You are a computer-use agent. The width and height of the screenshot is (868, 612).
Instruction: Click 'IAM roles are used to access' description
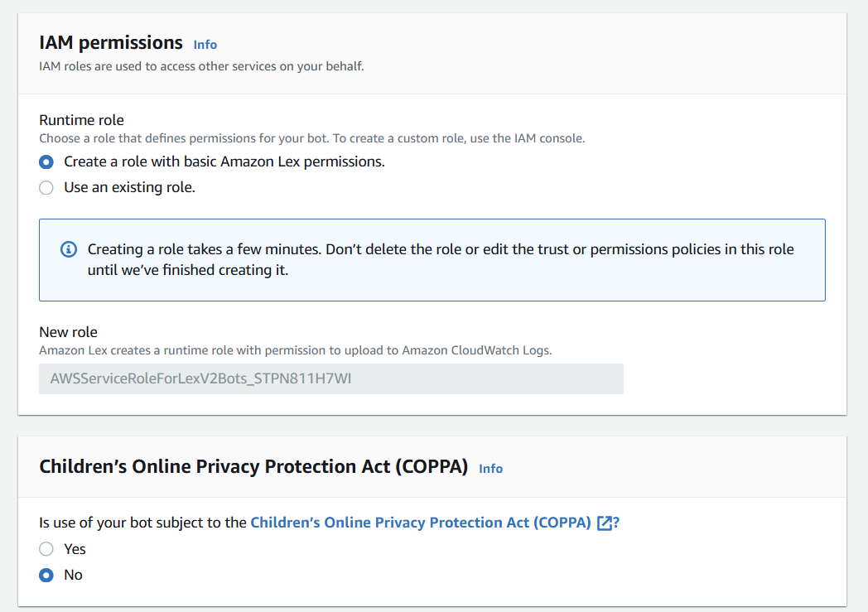(201, 66)
